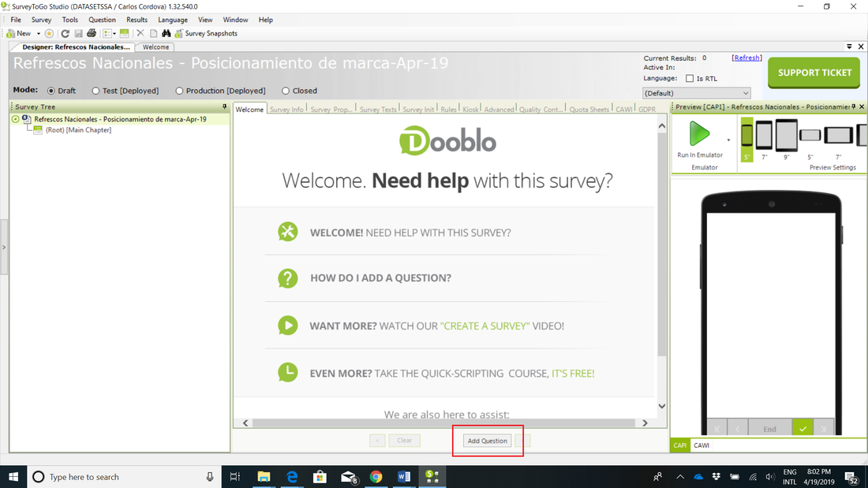The height and width of the screenshot is (488, 868).
Task: Click the gold star toolbar icon
Action: point(49,34)
